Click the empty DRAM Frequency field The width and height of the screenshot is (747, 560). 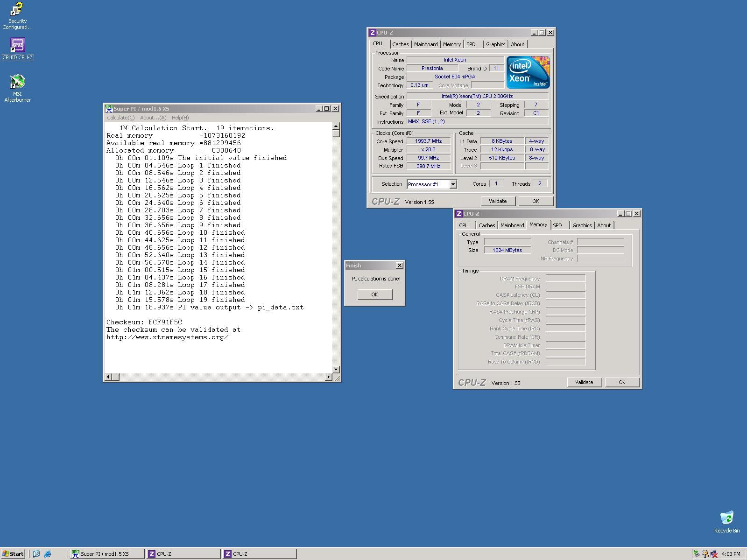click(x=565, y=278)
